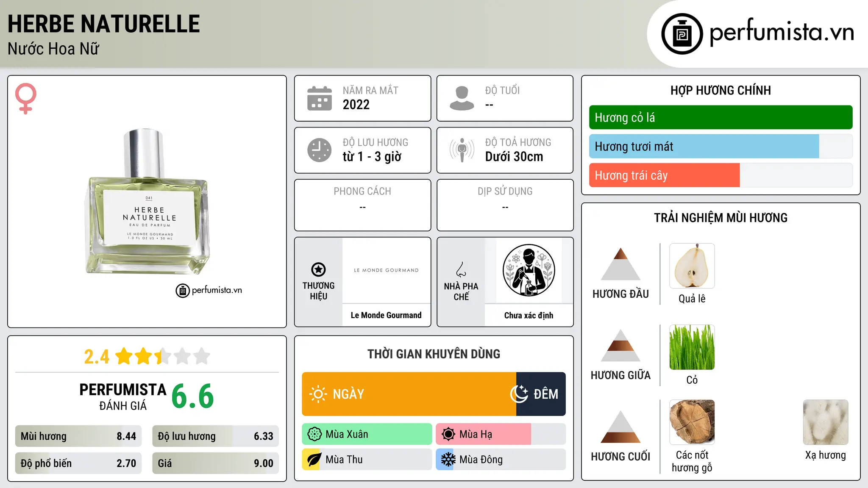
Task: Click the pink female gender symbol
Action: click(x=25, y=98)
